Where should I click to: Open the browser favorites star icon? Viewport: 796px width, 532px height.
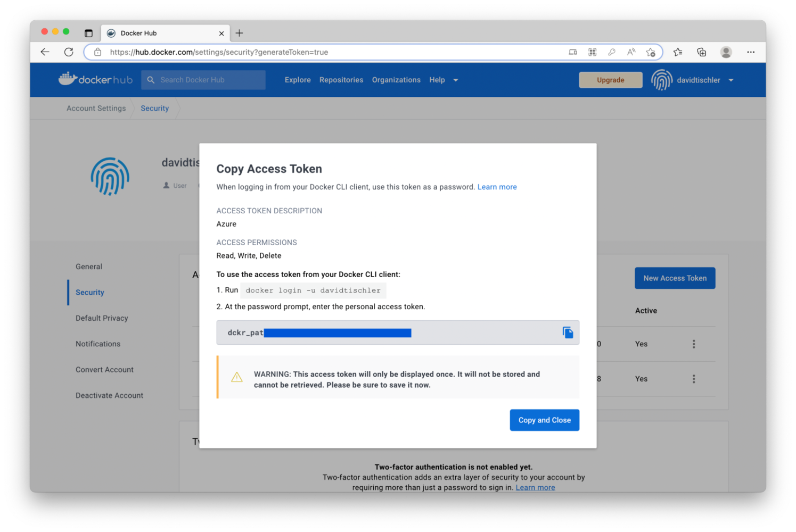677,52
